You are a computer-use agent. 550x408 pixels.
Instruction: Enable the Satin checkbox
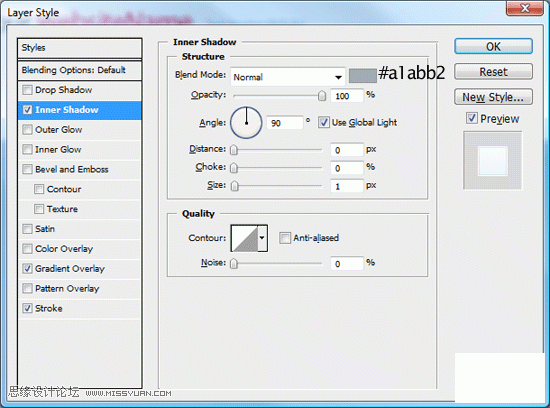pyautogui.click(x=27, y=229)
